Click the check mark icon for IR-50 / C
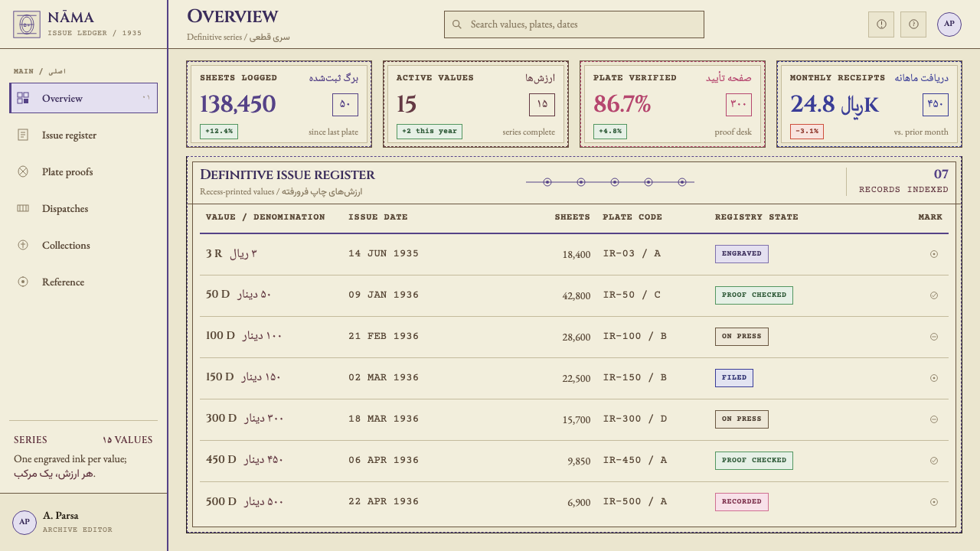 point(934,295)
